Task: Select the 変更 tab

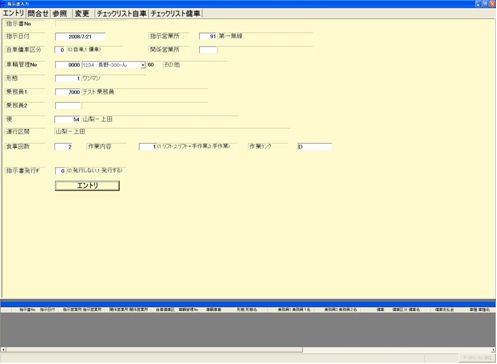Action: (82, 14)
